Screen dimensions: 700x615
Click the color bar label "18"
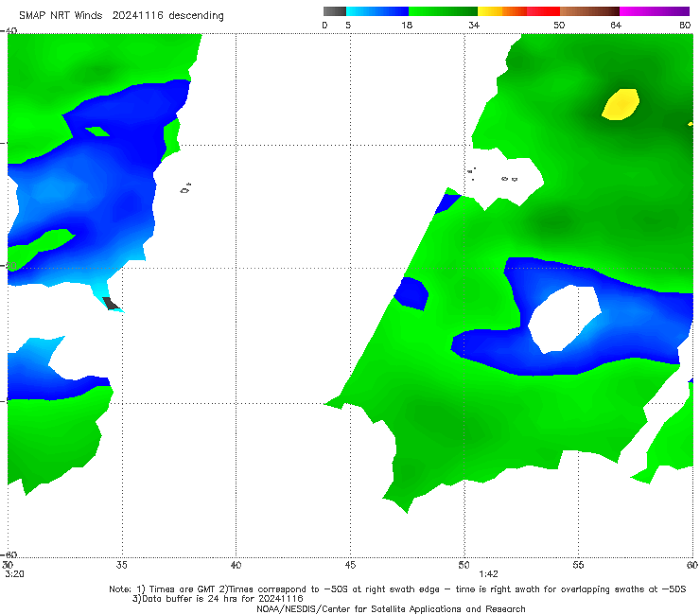point(407,25)
